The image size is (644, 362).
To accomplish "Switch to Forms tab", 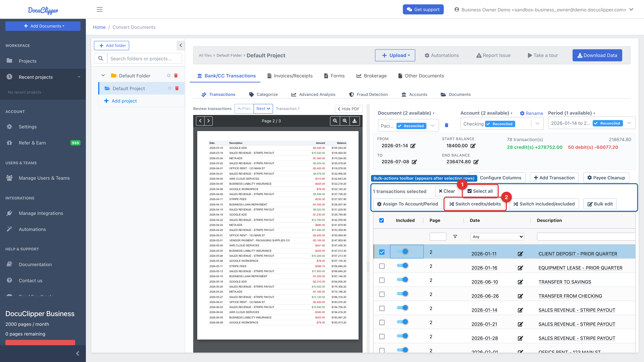I will (x=334, y=76).
